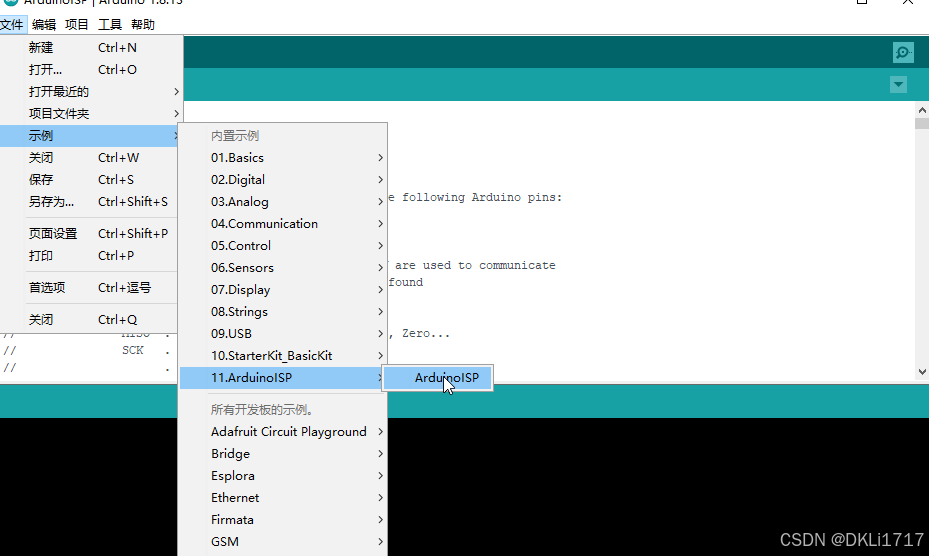Expand the 05.Control examples submenu

[x=283, y=245]
